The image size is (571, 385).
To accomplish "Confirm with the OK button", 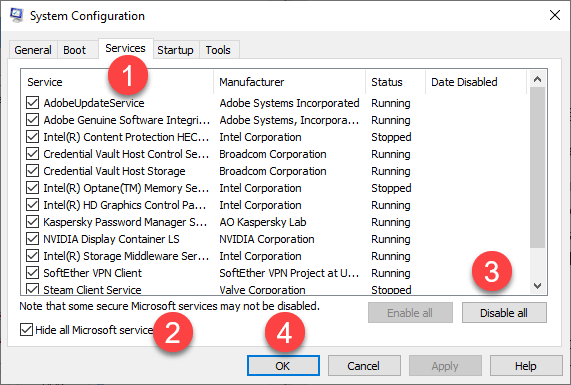I will point(283,365).
